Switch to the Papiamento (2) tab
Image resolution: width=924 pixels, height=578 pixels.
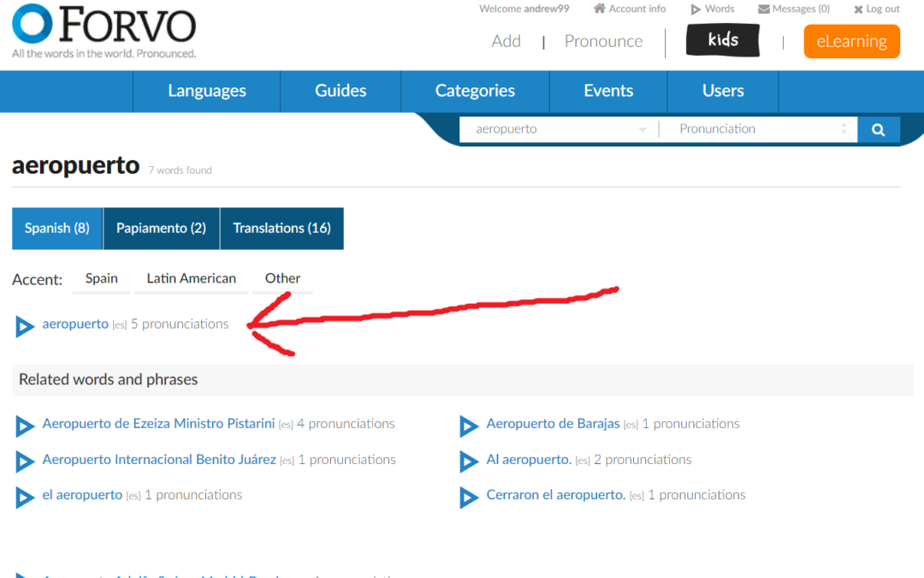click(x=161, y=229)
